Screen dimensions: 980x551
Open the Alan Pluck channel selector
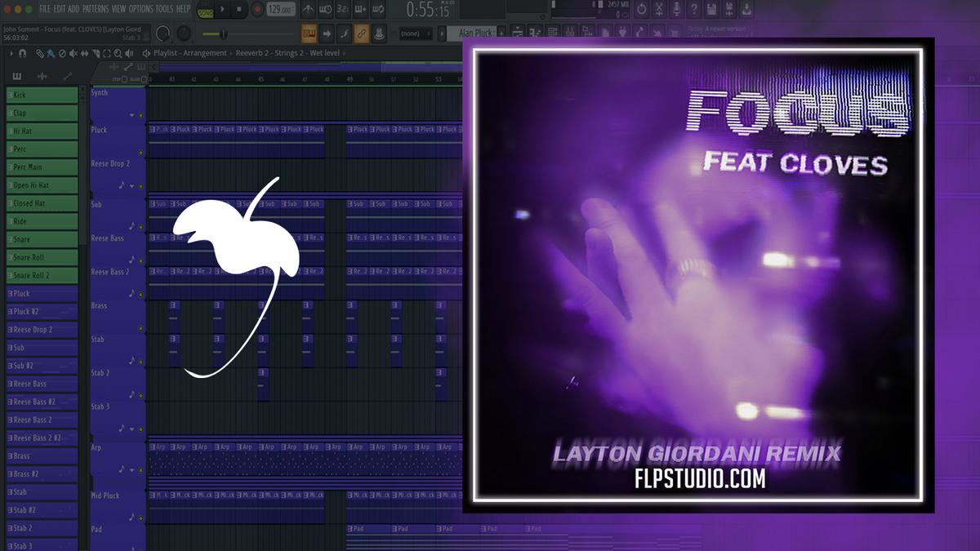point(476,33)
